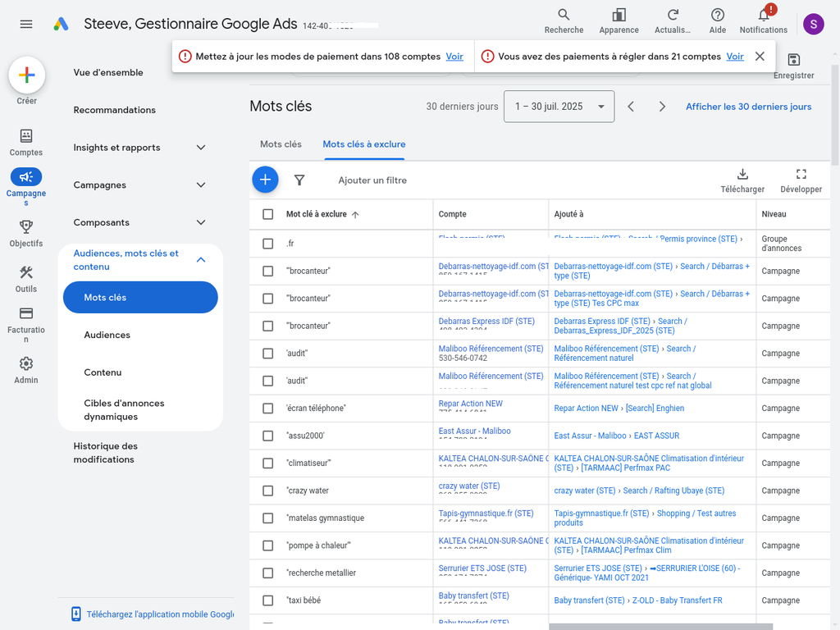
Task: Tick the 'climatiseur' row checkbox
Action: pyautogui.click(x=268, y=463)
